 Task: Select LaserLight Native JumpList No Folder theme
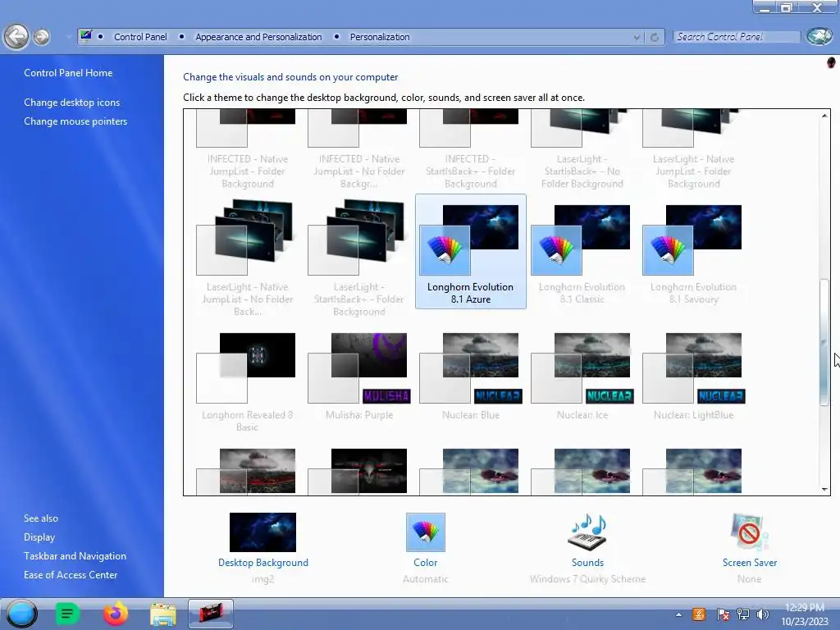247,257
